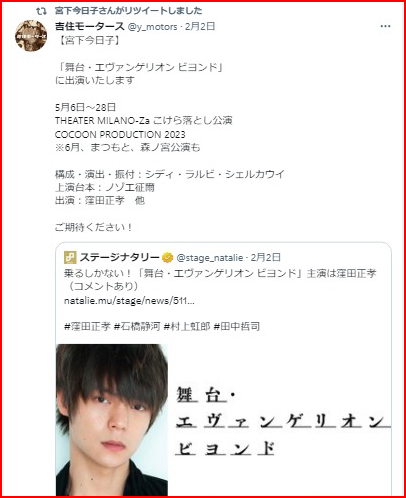Image resolution: width=406 pixels, height=498 pixels.
Task: Click the 2月2日 date of main tweet
Action: [200, 26]
